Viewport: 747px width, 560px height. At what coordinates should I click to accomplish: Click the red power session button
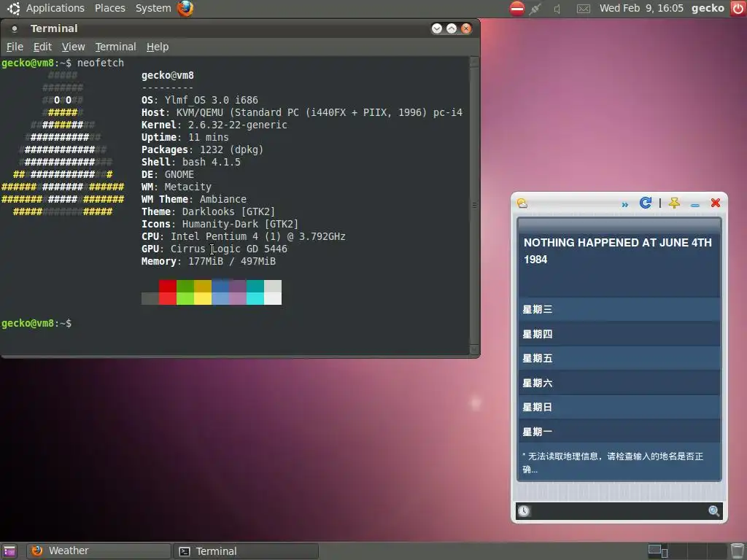(739, 9)
